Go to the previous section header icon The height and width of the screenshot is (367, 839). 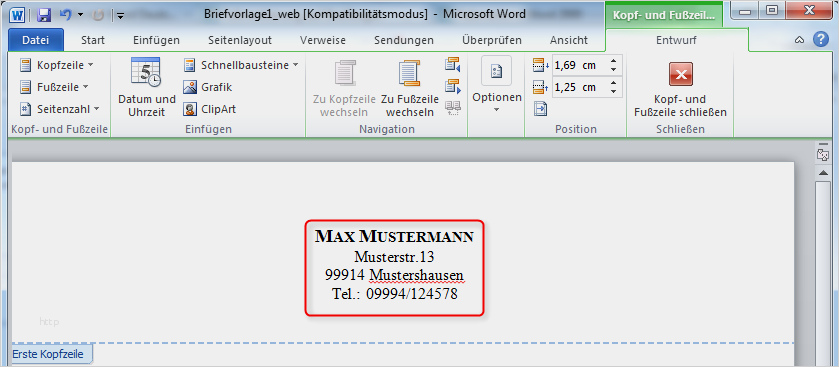point(452,65)
